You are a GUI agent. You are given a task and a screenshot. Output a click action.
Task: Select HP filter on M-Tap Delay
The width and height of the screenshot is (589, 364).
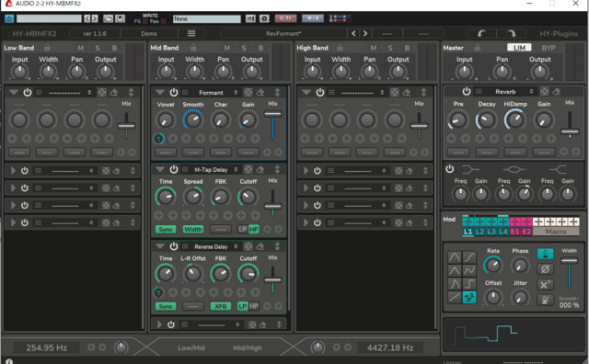pyautogui.click(x=254, y=229)
